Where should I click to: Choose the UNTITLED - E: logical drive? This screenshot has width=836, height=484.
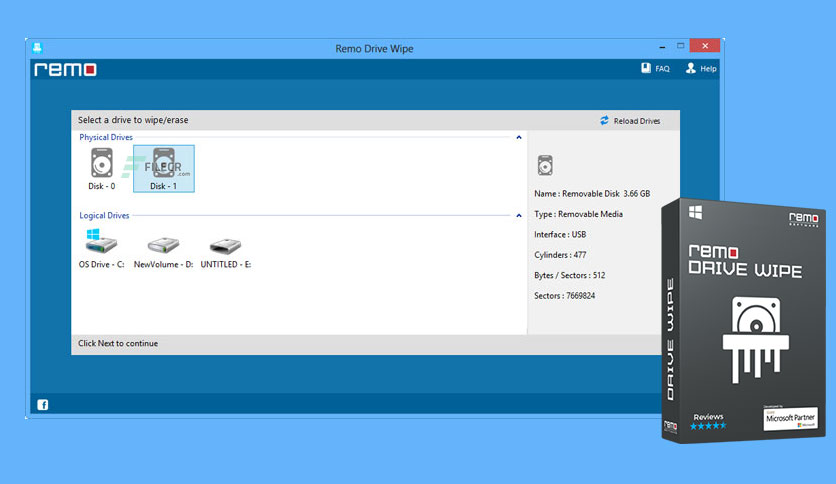[226, 253]
